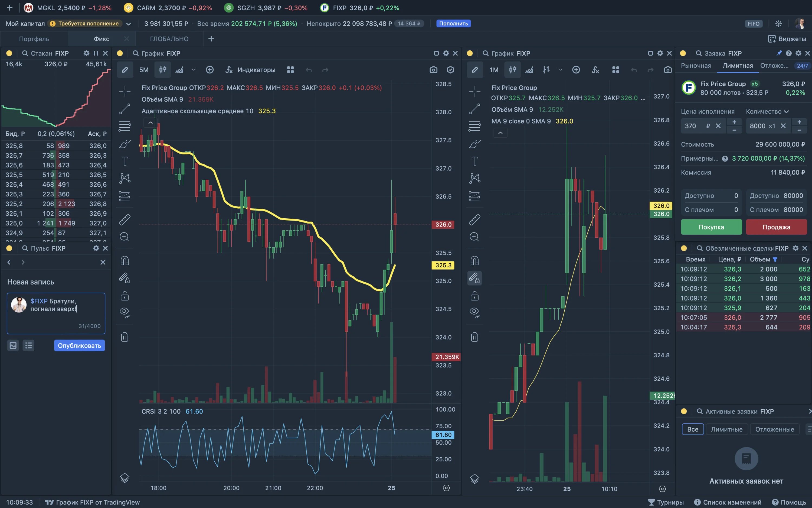Toggle lock all drawings in 1M chart
The image size is (812, 508).
474,296
